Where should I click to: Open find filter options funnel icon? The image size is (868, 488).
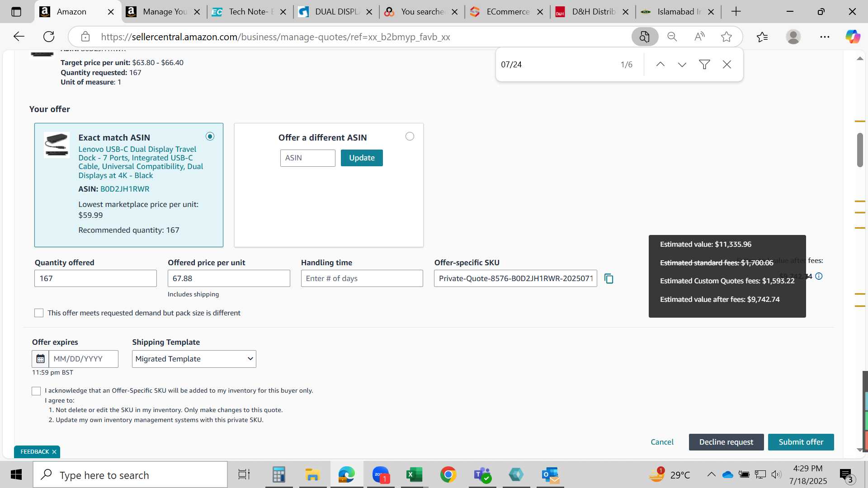tap(704, 65)
